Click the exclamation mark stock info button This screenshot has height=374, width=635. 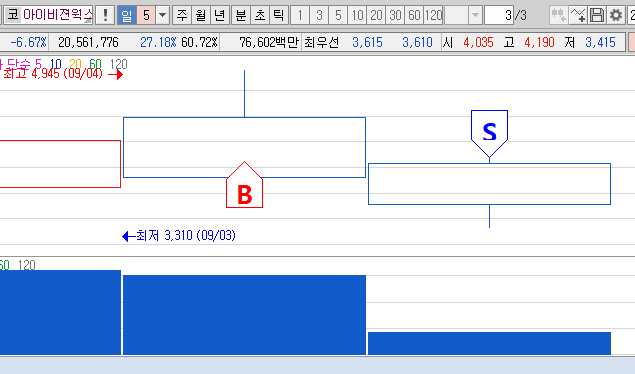tap(105, 15)
